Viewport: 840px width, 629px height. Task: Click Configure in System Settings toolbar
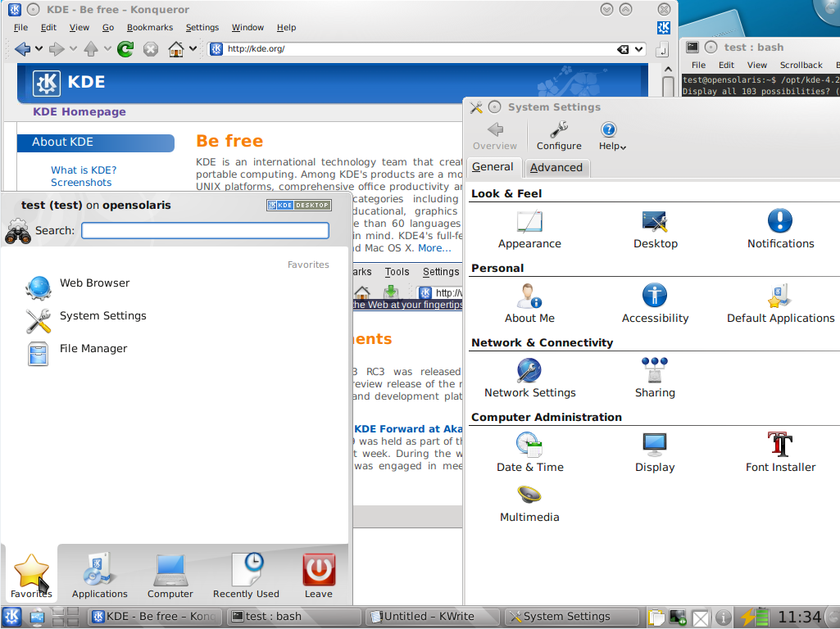[x=559, y=136]
